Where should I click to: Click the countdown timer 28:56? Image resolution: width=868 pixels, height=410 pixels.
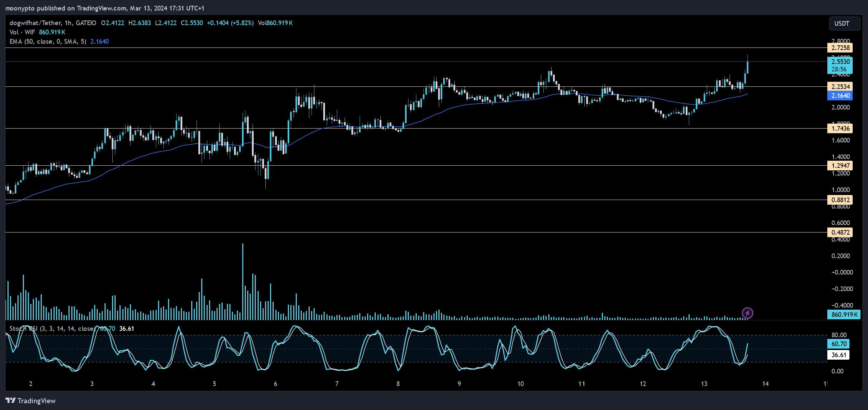pos(839,70)
